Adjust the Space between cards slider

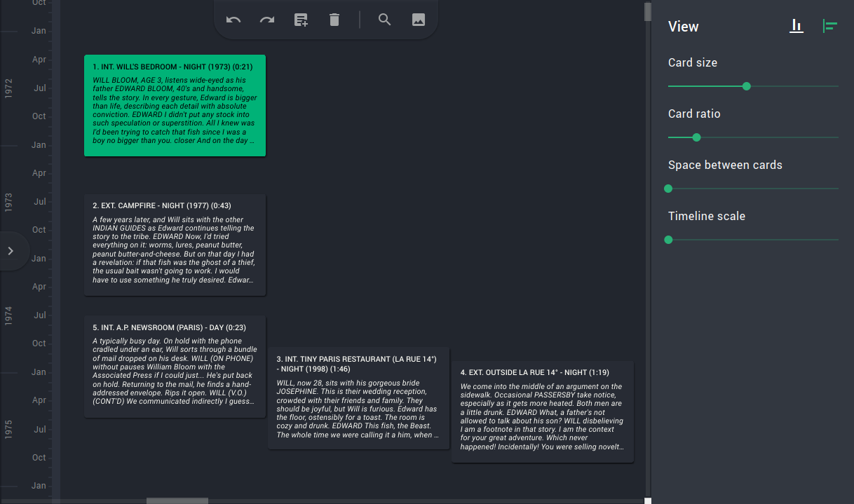[753, 189]
